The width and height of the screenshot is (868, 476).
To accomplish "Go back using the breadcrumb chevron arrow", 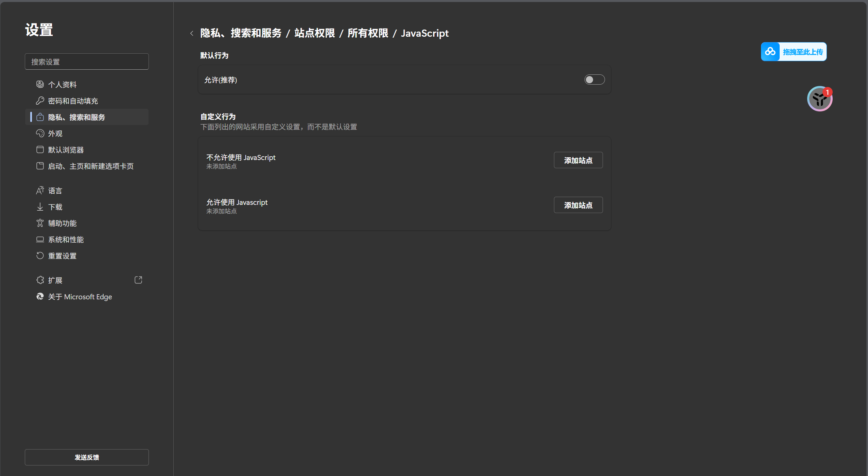I will click(x=192, y=33).
